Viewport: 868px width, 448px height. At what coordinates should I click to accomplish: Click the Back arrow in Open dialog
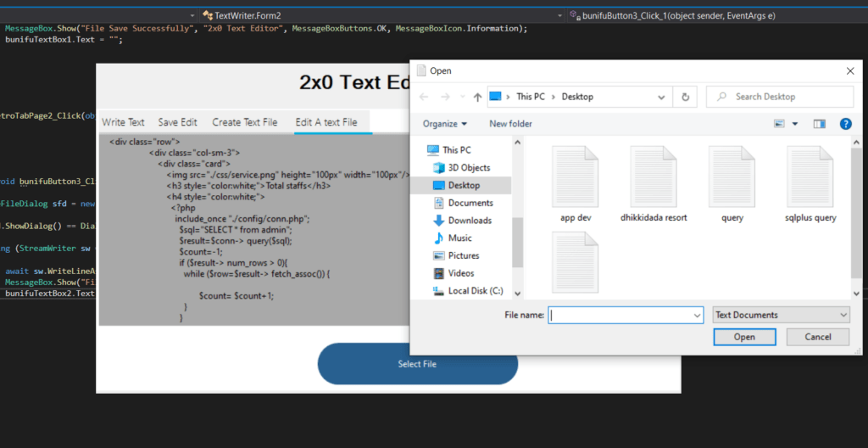click(x=424, y=97)
